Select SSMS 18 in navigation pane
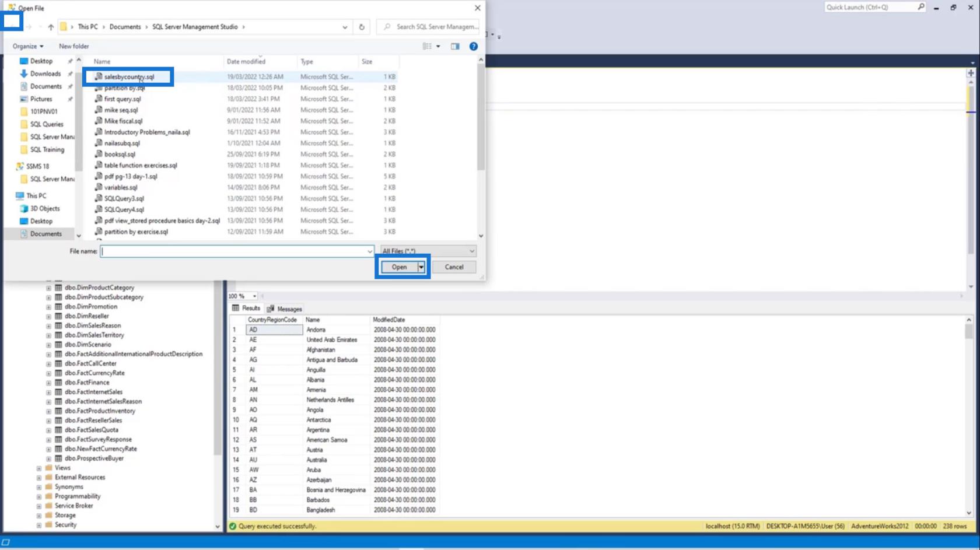 click(x=37, y=166)
